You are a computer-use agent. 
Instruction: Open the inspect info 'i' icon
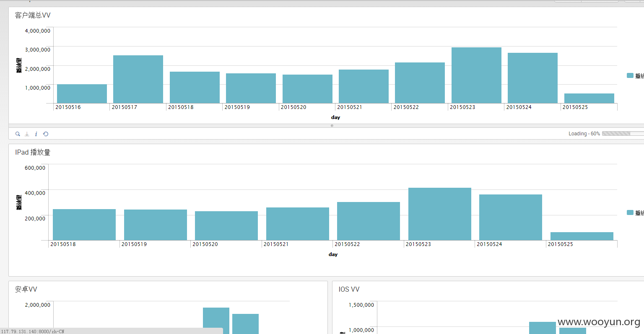pos(36,134)
